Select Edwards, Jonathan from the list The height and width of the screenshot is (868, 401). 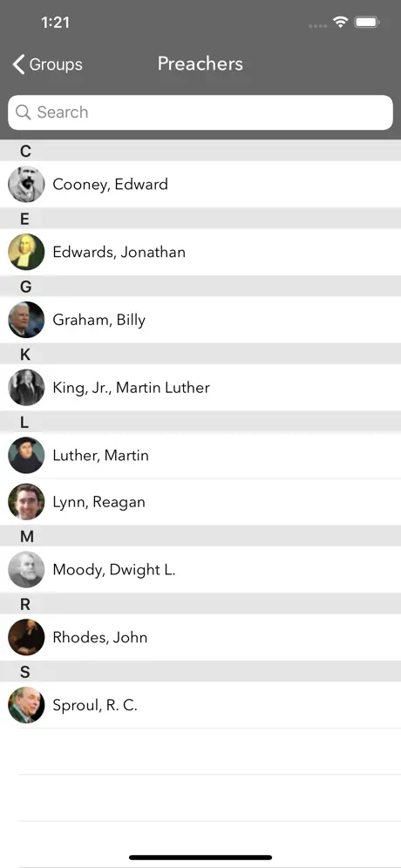coord(200,252)
